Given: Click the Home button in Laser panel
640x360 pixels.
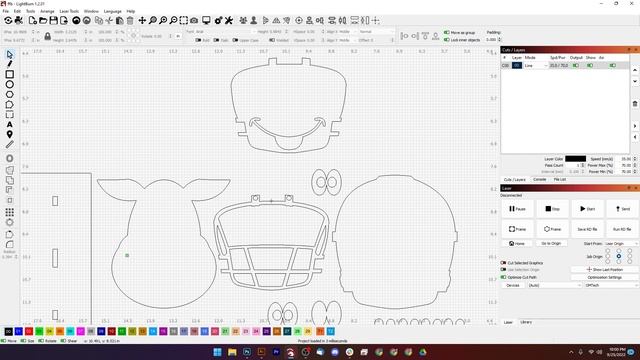Looking at the screenshot, I should click(x=517, y=243).
